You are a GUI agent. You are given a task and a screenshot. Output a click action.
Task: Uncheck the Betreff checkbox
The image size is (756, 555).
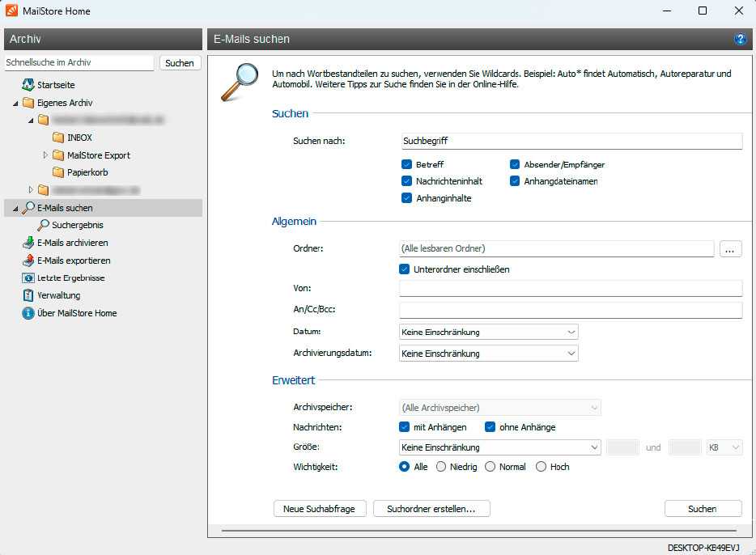click(406, 164)
